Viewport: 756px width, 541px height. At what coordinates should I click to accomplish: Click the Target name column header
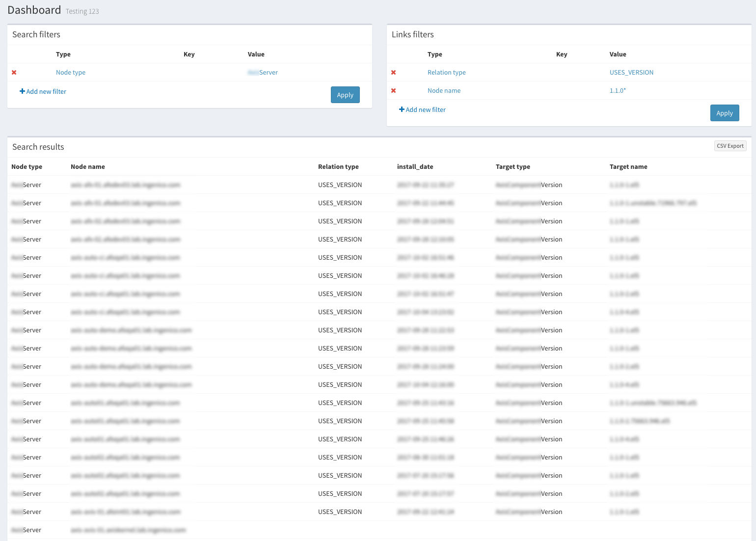(x=628, y=166)
